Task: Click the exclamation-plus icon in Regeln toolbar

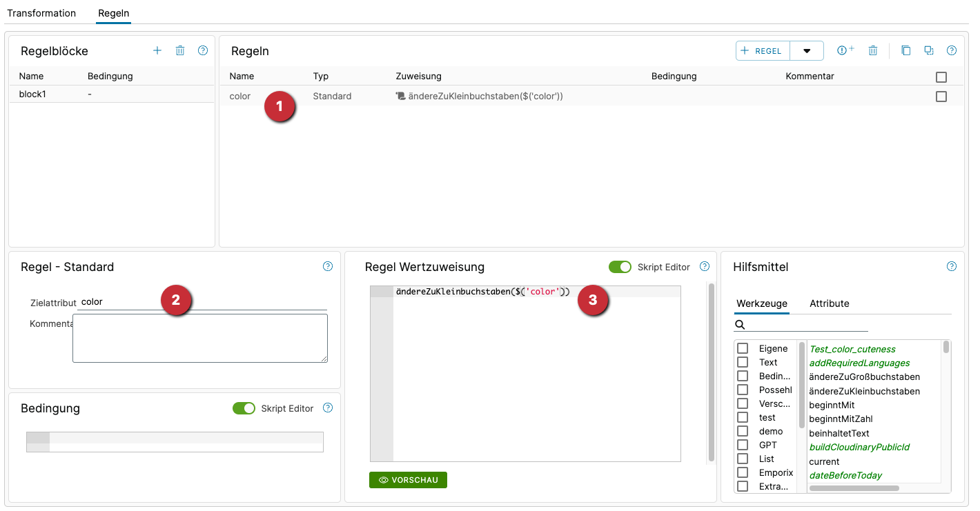Action: pyautogui.click(x=845, y=50)
